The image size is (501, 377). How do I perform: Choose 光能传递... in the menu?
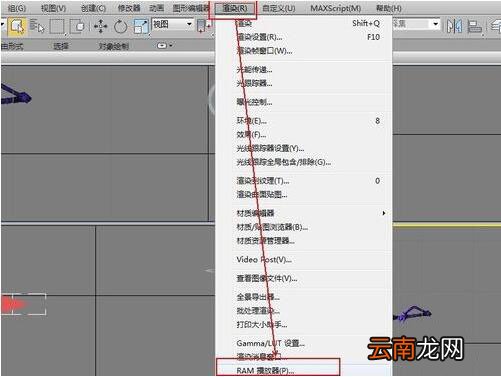[x=304, y=70]
